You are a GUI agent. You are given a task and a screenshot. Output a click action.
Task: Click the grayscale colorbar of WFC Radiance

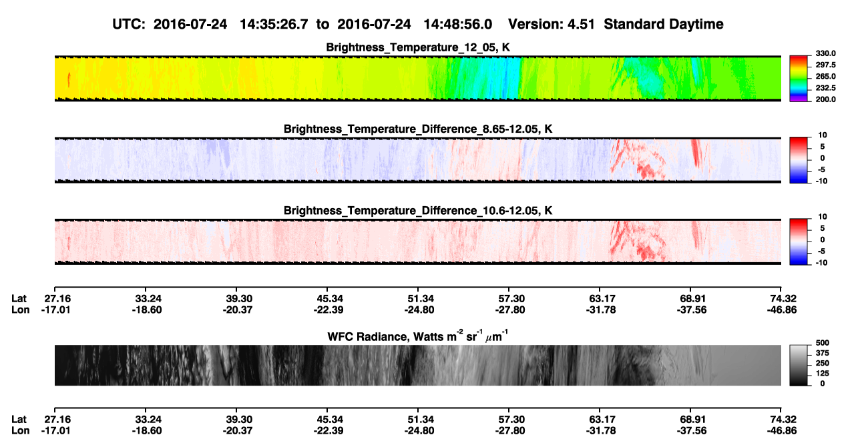point(799,366)
